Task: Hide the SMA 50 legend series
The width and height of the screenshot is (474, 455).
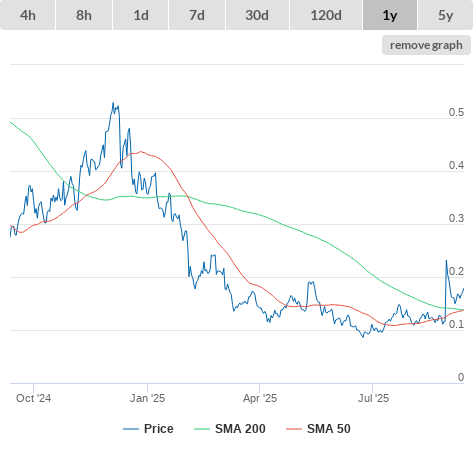Action: coord(318,429)
